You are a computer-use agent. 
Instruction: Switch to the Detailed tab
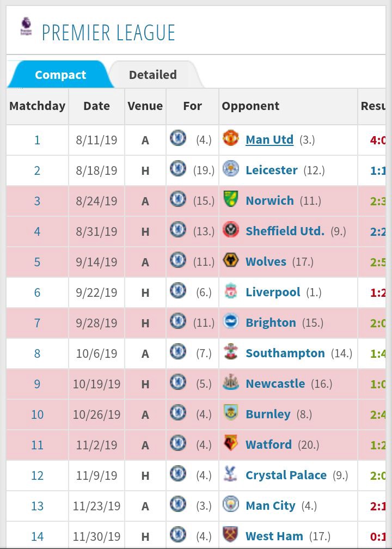click(x=153, y=75)
